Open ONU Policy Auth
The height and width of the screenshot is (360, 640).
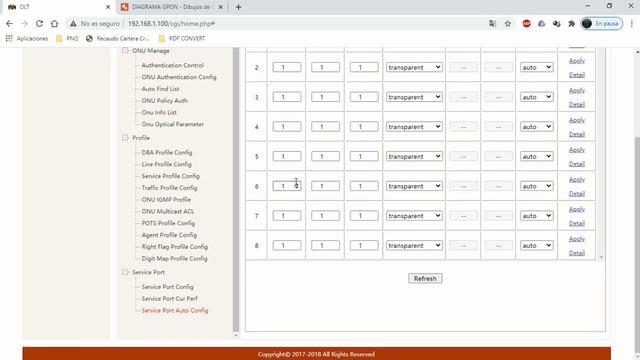(x=164, y=100)
